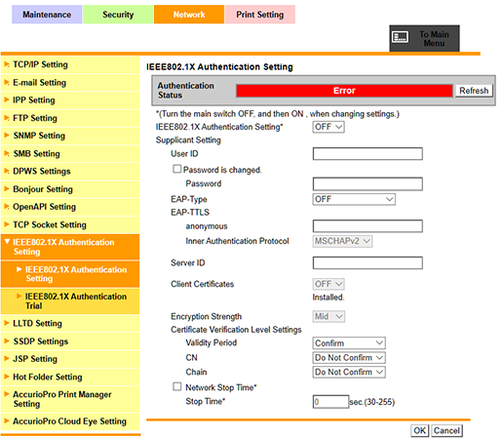
Task: Click arrow icon beside SMB Setting
Action: coord(7,153)
